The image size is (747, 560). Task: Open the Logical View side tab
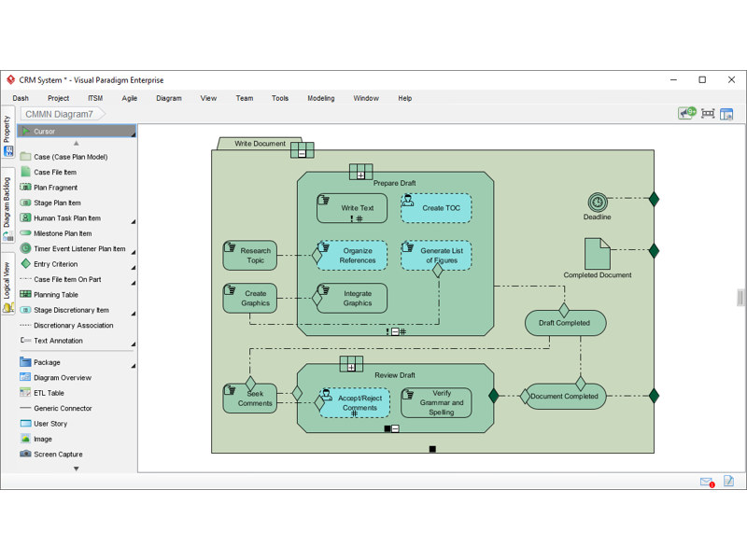[7, 286]
